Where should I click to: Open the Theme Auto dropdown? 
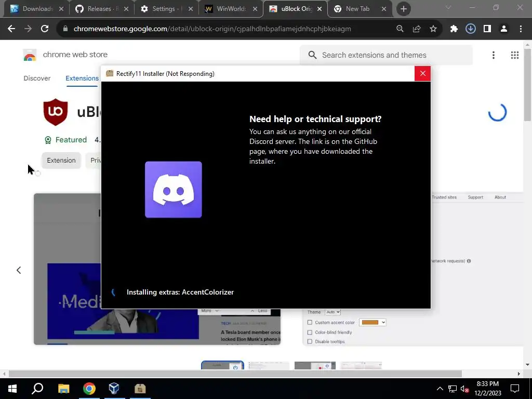[x=332, y=312]
